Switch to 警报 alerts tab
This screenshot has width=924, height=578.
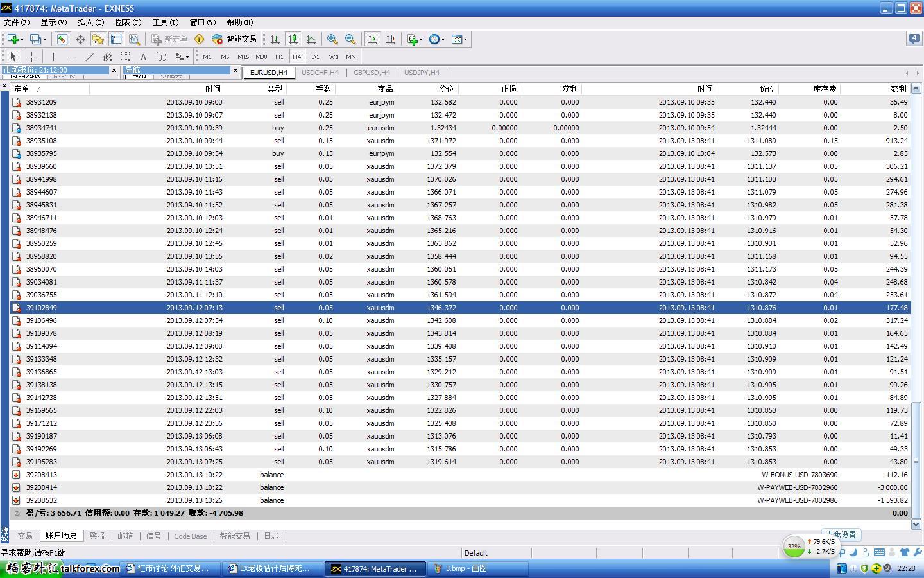tap(97, 536)
